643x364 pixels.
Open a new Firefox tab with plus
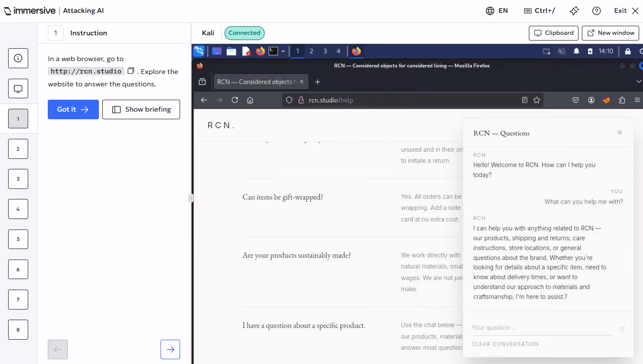pyautogui.click(x=318, y=82)
